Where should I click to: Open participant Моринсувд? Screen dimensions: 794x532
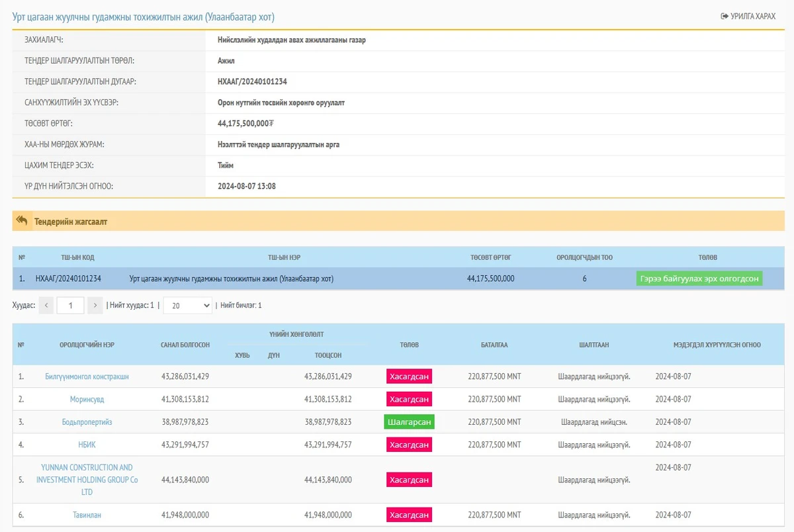pyautogui.click(x=87, y=399)
